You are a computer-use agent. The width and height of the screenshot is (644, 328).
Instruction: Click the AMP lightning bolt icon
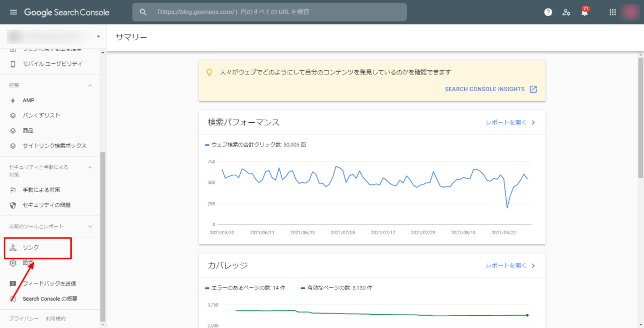13,100
